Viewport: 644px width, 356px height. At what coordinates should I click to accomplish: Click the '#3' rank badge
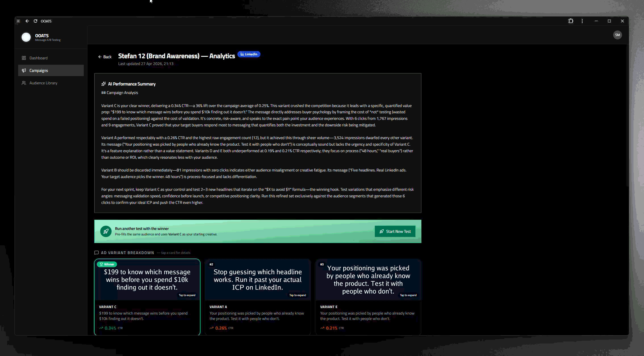pos(322,264)
